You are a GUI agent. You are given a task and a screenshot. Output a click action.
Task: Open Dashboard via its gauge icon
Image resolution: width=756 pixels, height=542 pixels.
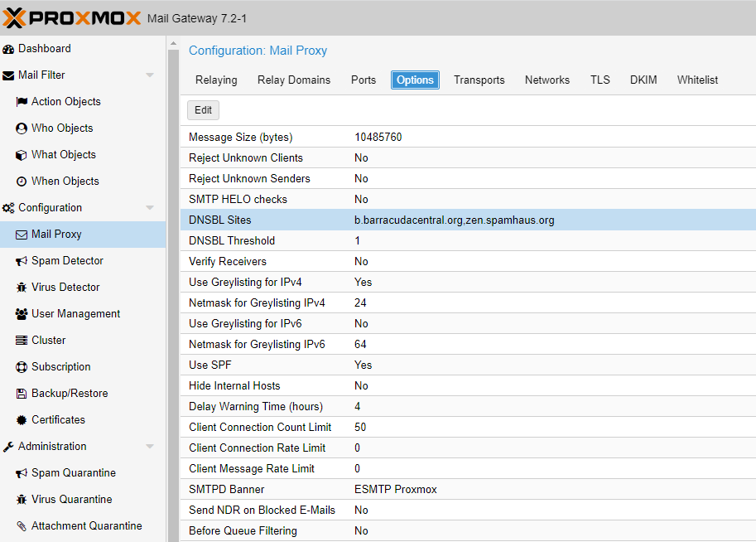click(x=8, y=49)
